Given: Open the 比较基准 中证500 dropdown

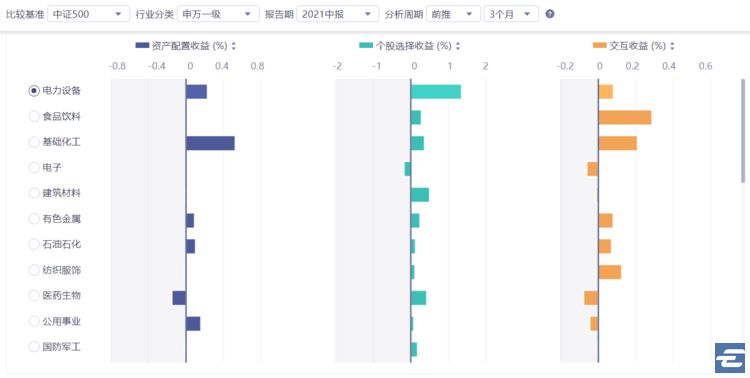Looking at the screenshot, I should pyautogui.click(x=88, y=14).
